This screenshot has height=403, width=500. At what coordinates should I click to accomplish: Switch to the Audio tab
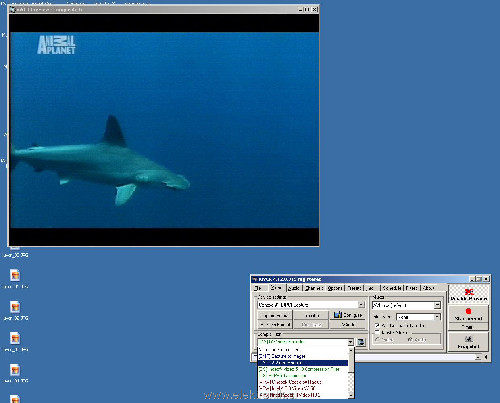[294, 288]
